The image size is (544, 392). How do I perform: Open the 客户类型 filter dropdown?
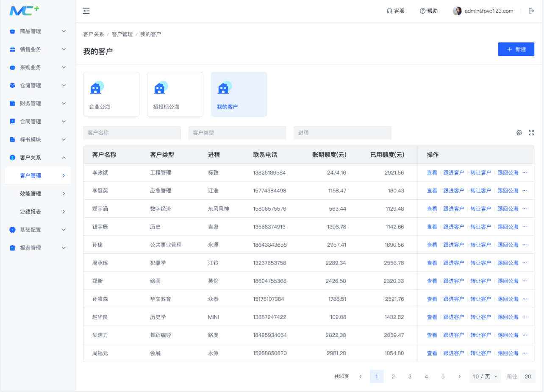(x=237, y=133)
